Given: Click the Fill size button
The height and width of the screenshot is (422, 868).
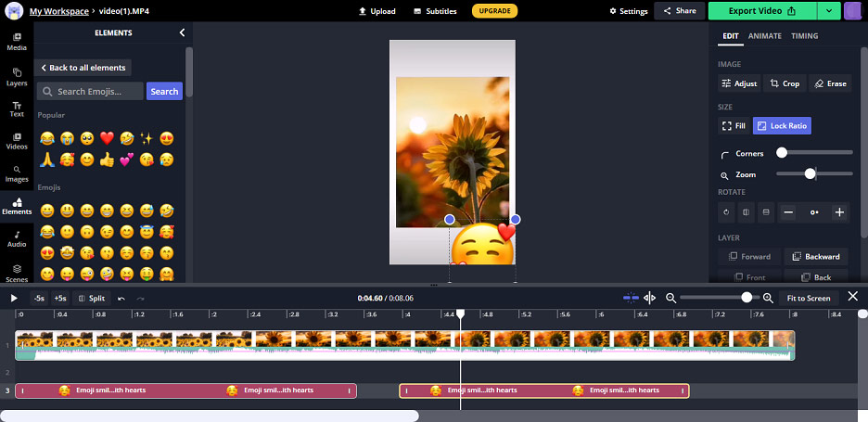Looking at the screenshot, I should pos(734,126).
